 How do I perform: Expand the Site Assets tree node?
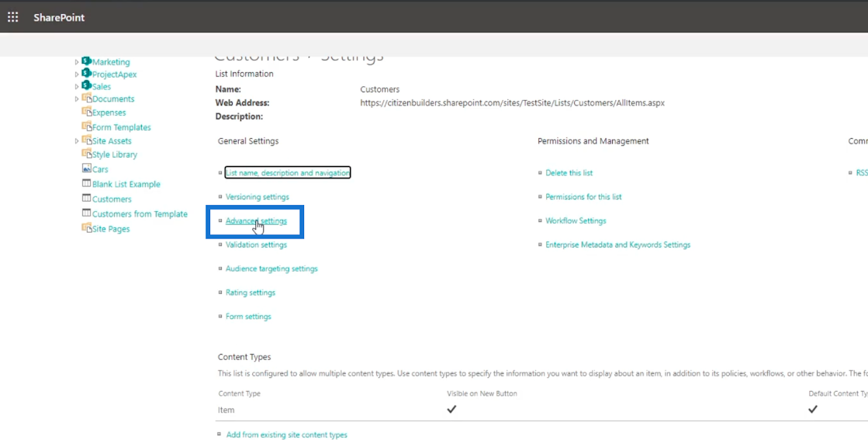(x=77, y=141)
